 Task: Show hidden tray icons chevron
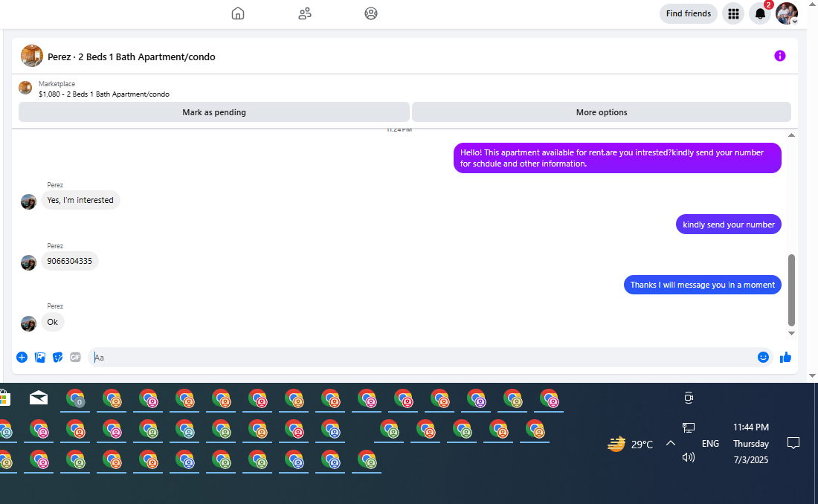(671, 443)
